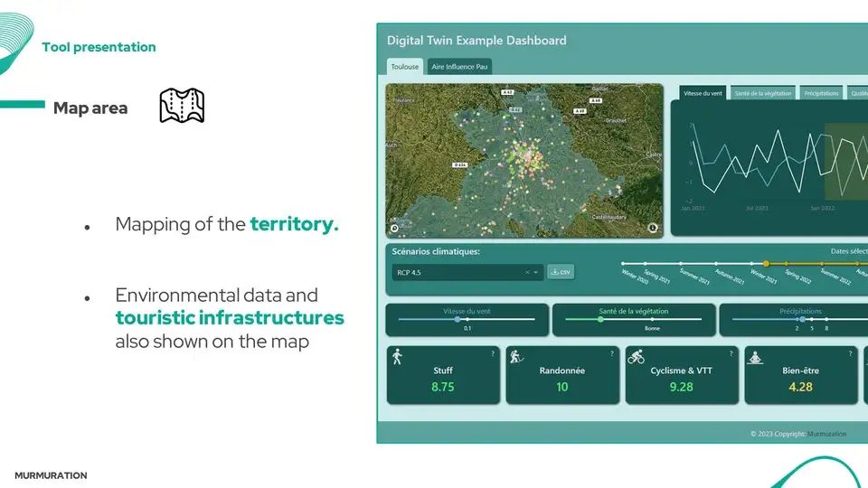Select the Winter 2021 point on the timeline
Screen dimensions: 868x488
[766, 264]
